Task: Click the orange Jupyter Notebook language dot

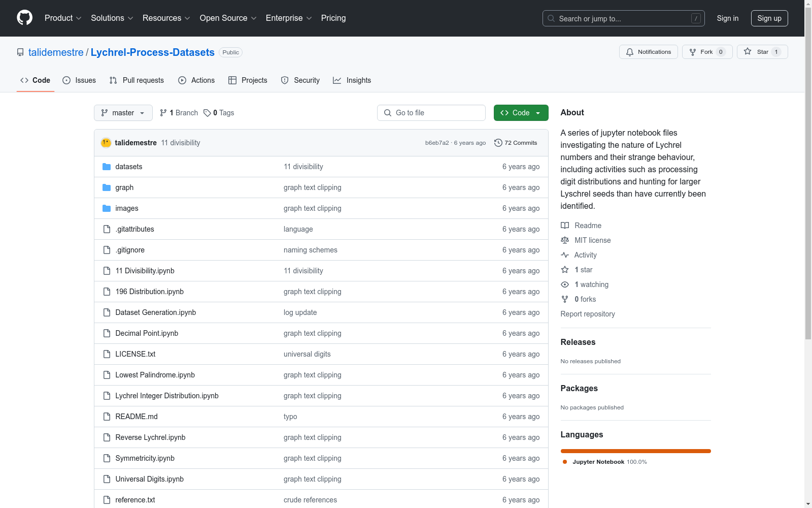Action: [x=565, y=462]
